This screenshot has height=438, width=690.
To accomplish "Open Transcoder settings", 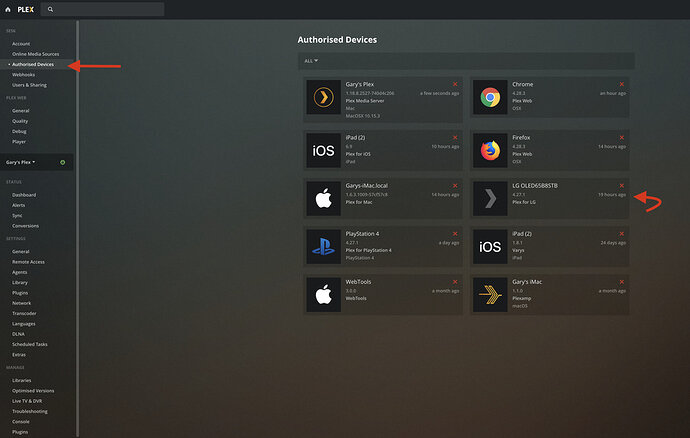I will pos(24,313).
